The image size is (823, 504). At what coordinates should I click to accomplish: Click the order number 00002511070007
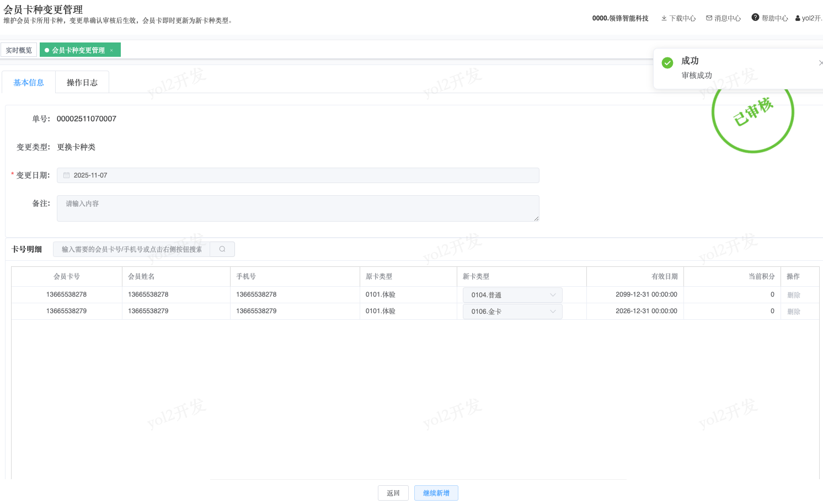(x=87, y=119)
